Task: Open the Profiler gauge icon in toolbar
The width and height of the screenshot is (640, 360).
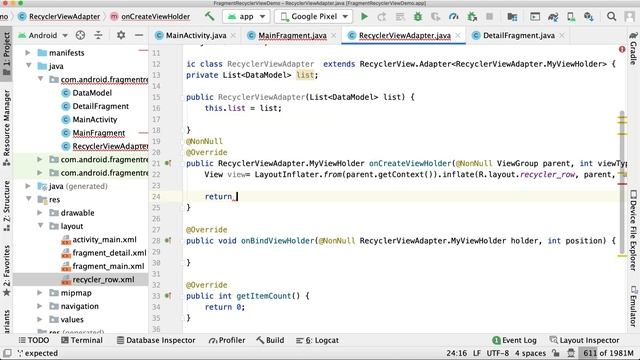Action: [453, 16]
